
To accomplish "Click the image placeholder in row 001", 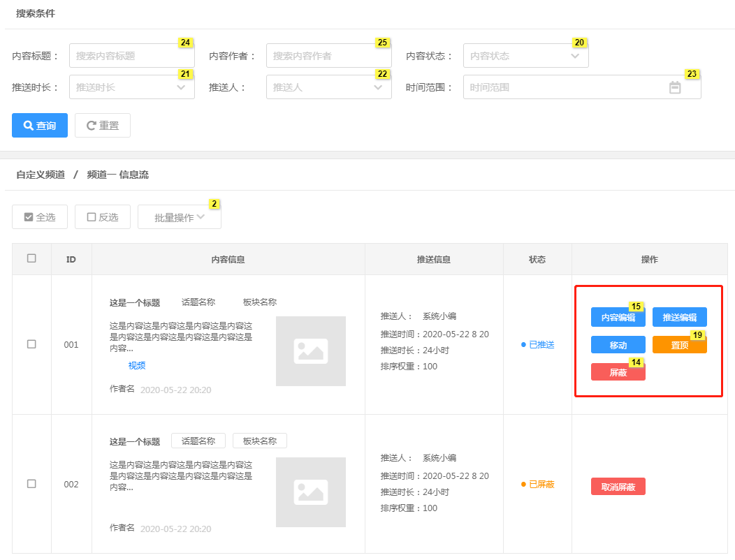I will point(311,351).
